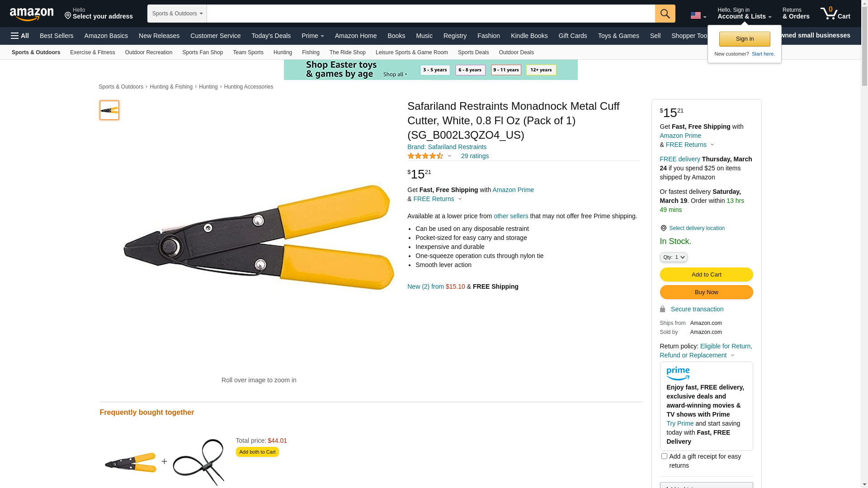Expand the Prime navigation dropdown
The width and height of the screenshot is (868, 488).
312,36
